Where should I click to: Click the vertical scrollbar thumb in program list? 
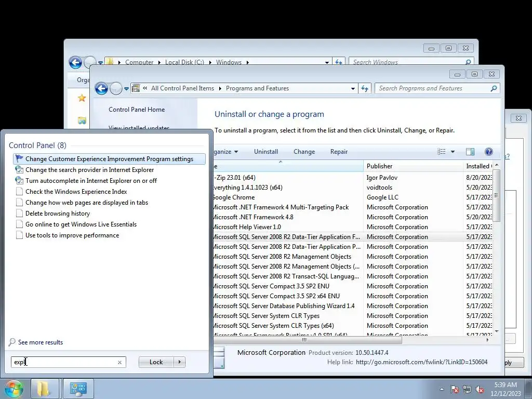[x=496, y=195]
